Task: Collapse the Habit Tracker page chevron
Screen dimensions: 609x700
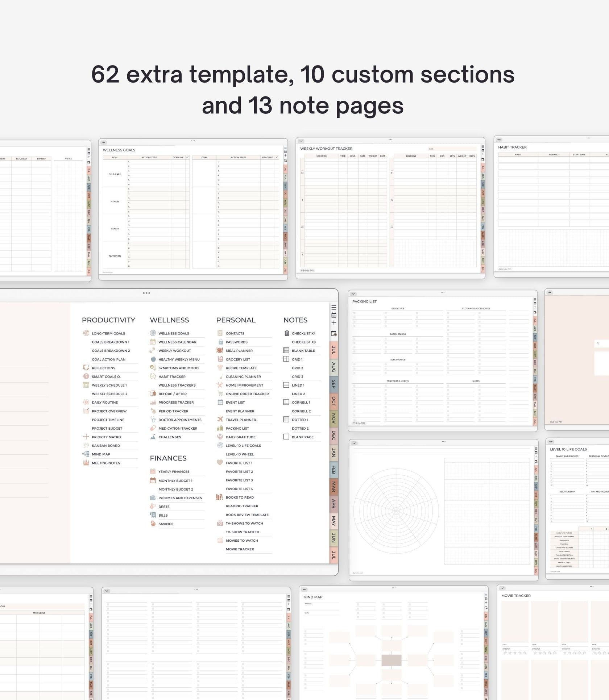Action: click(x=499, y=139)
